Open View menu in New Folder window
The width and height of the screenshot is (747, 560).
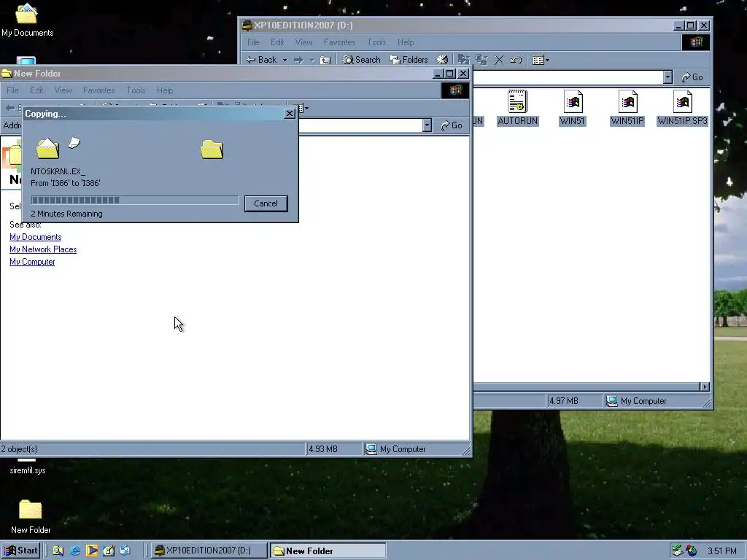[63, 90]
